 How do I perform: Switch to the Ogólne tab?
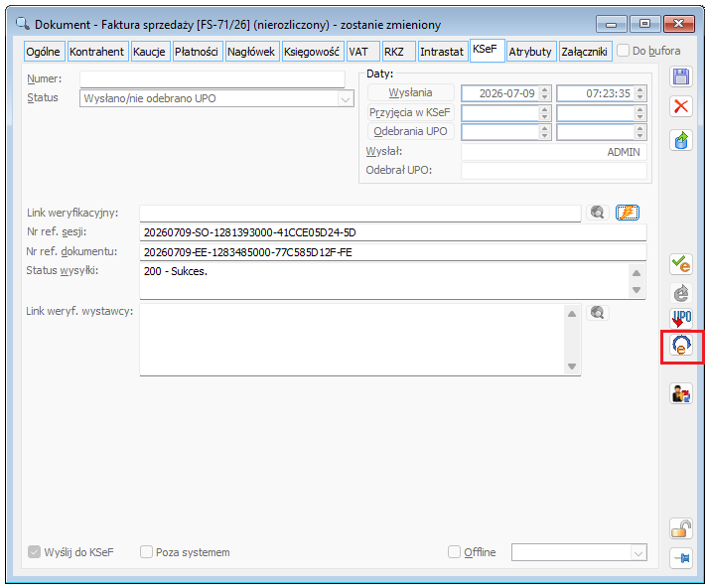pos(44,52)
